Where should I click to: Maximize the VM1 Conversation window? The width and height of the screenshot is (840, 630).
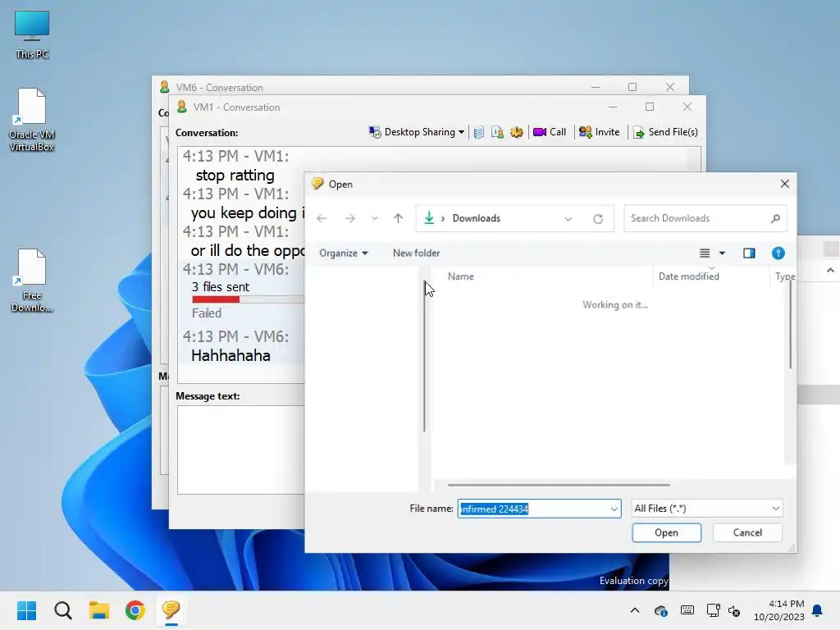click(650, 107)
